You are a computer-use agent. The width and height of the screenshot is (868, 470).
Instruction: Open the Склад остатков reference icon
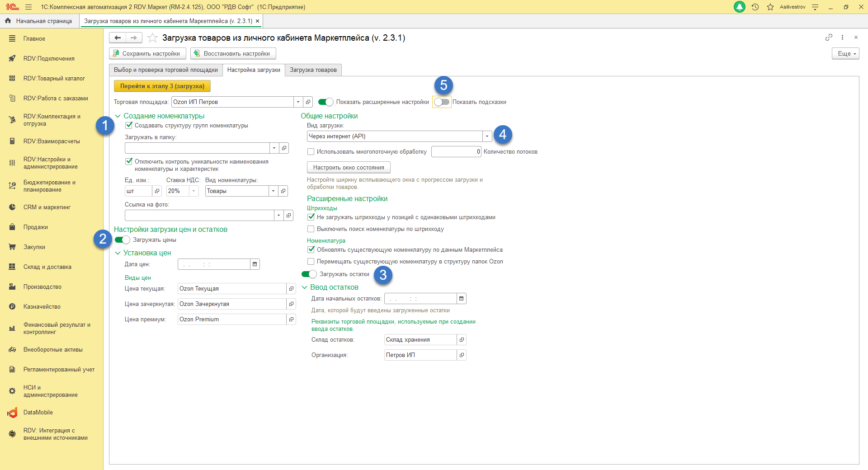pyautogui.click(x=462, y=340)
